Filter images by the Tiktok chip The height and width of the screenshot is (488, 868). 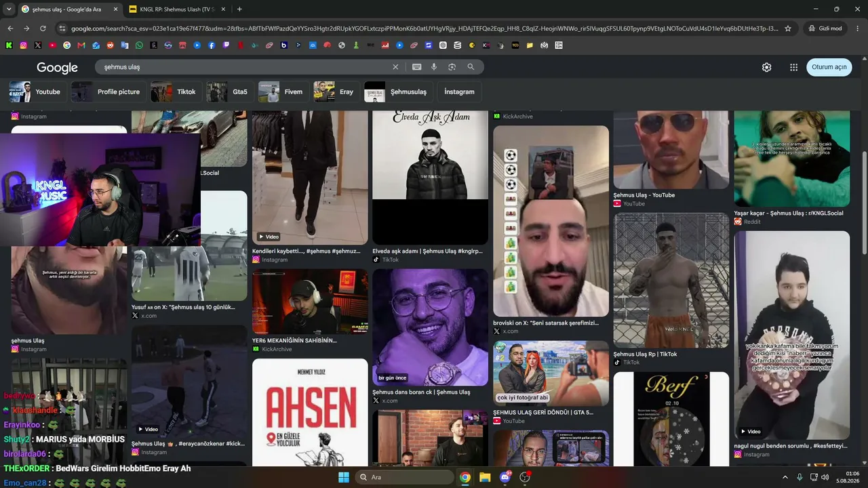(x=175, y=92)
